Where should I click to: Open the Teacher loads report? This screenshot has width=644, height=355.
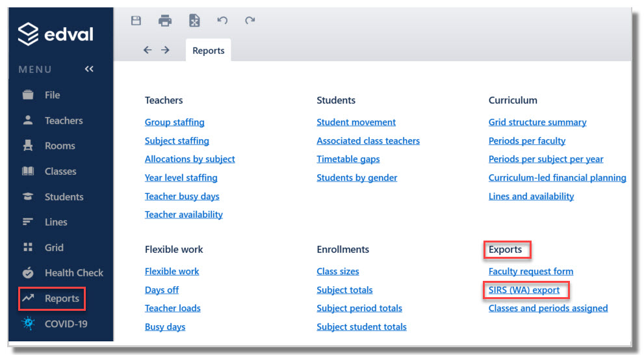(172, 308)
